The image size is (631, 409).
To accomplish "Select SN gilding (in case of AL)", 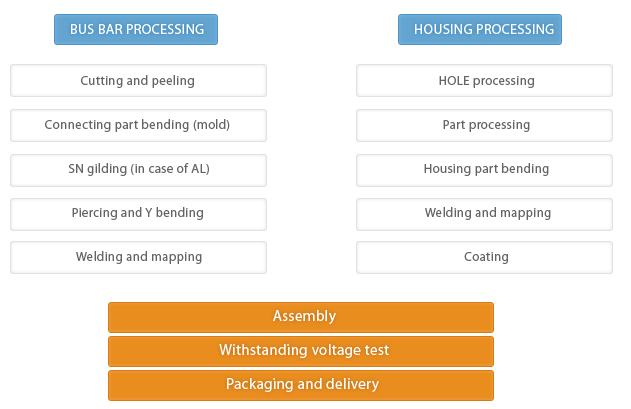I will point(138,169).
